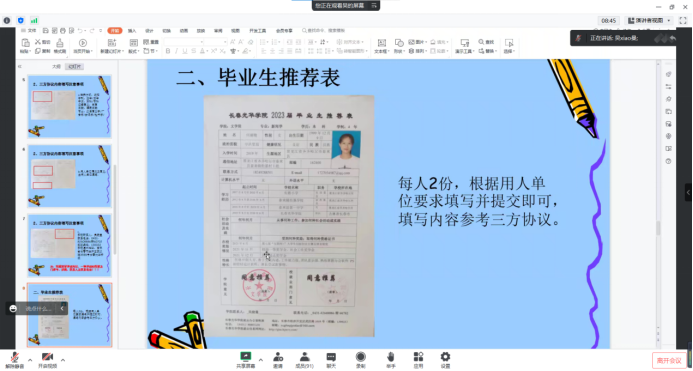Open the invite (邀请) panel
The width and height of the screenshot is (693, 371).
(x=278, y=360)
